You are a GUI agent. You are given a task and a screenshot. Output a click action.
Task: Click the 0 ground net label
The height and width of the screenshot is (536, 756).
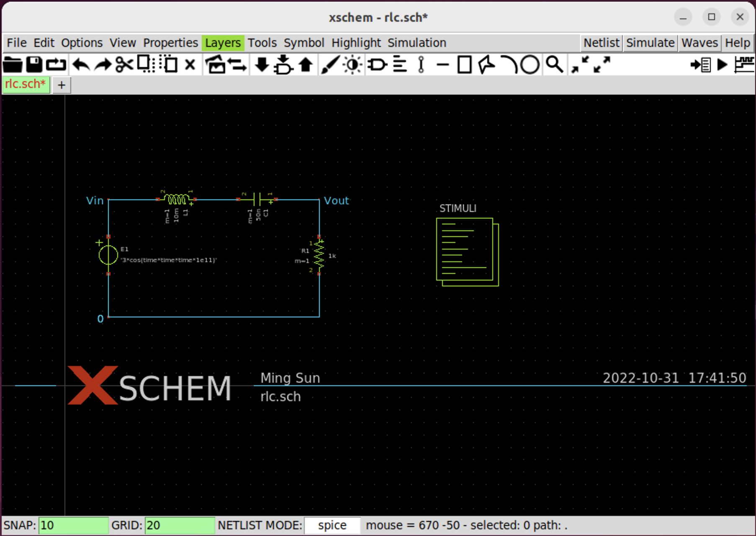pyautogui.click(x=100, y=319)
